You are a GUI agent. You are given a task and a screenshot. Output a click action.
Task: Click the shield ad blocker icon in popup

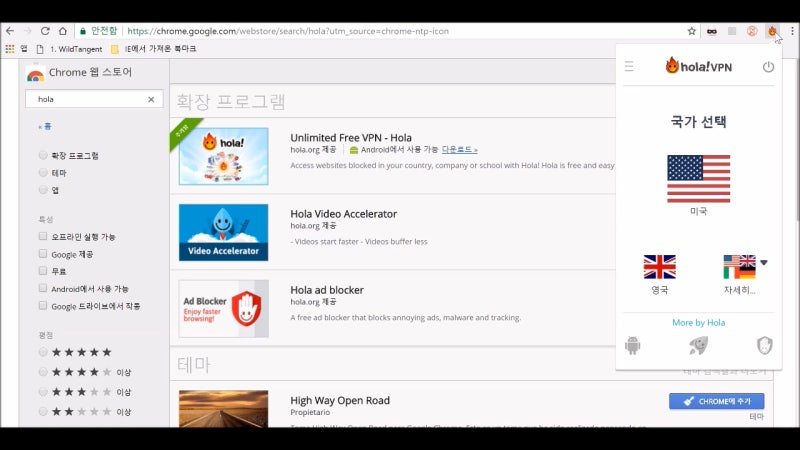(764, 345)
